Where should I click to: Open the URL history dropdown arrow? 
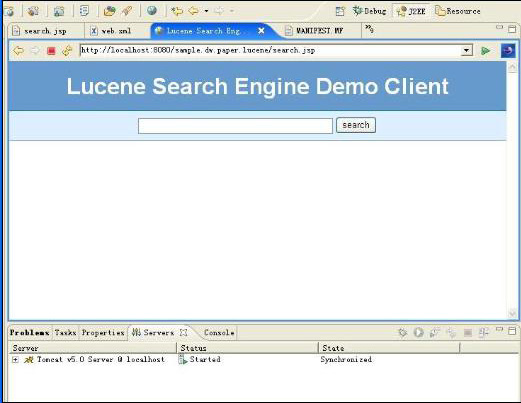pyautogui.click(x=466, y=51)
